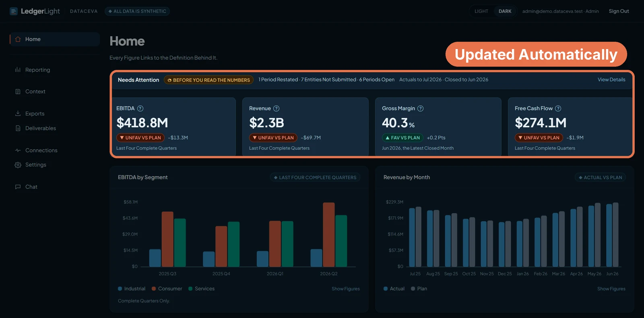Toggle the Actual legend series

394,289
